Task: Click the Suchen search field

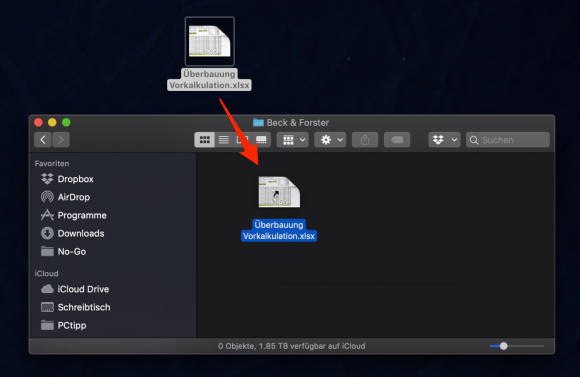Action: point(508,140)
